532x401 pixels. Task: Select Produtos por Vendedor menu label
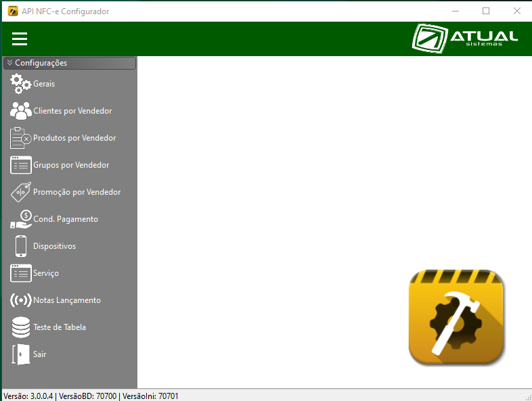(x=74, y=138)
